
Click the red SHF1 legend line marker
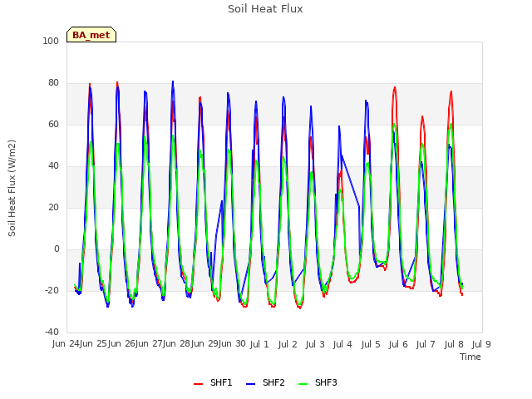tap(198, 384)
